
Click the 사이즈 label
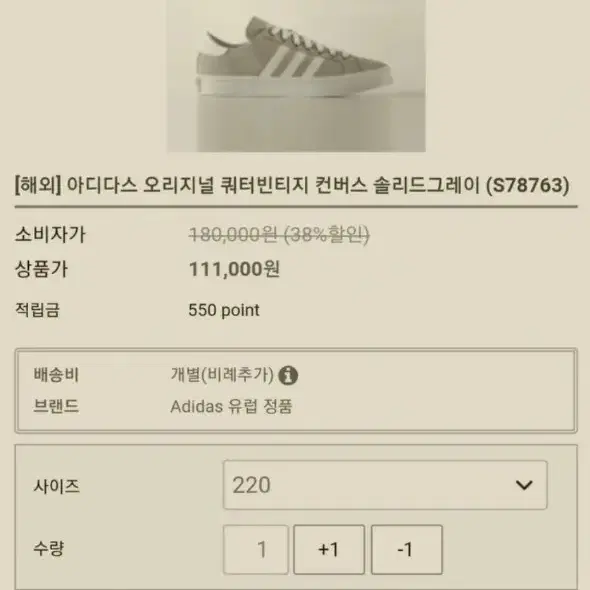pyautogui.click(x=57, y=486)
